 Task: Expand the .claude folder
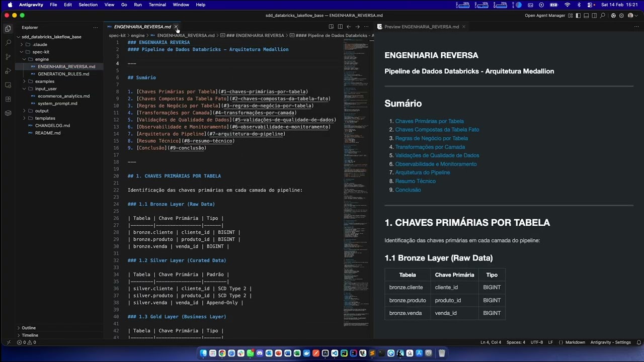click(x=40, y=44)
